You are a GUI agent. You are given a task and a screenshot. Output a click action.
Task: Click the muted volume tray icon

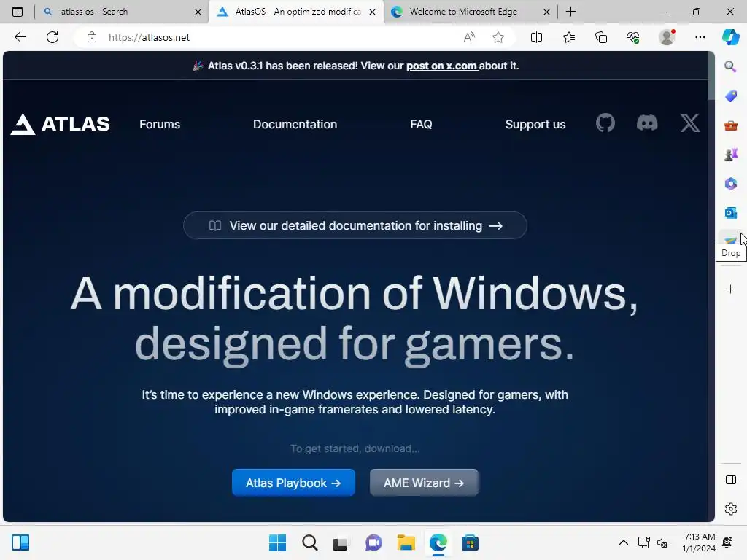662,542
